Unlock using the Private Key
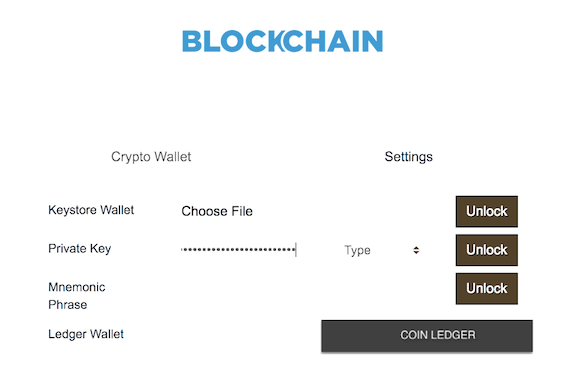579x370 pixels. (x=487, y=250)
